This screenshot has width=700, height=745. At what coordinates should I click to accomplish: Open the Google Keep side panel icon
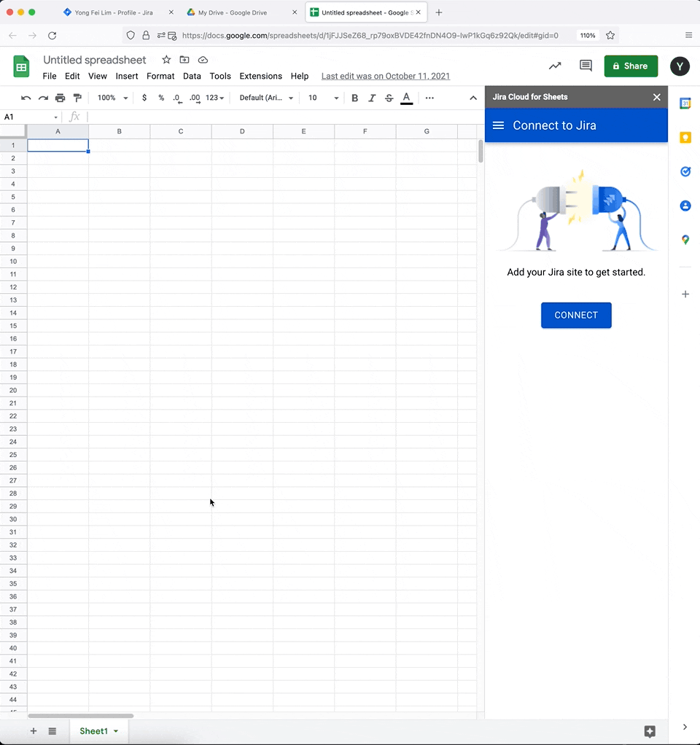click(685, 137)
